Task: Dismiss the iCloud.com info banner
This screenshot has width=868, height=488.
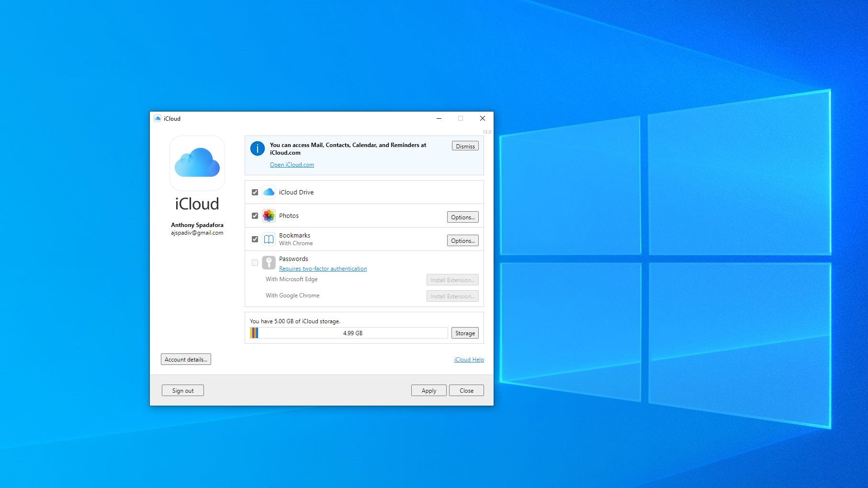Action: [465, 146]
